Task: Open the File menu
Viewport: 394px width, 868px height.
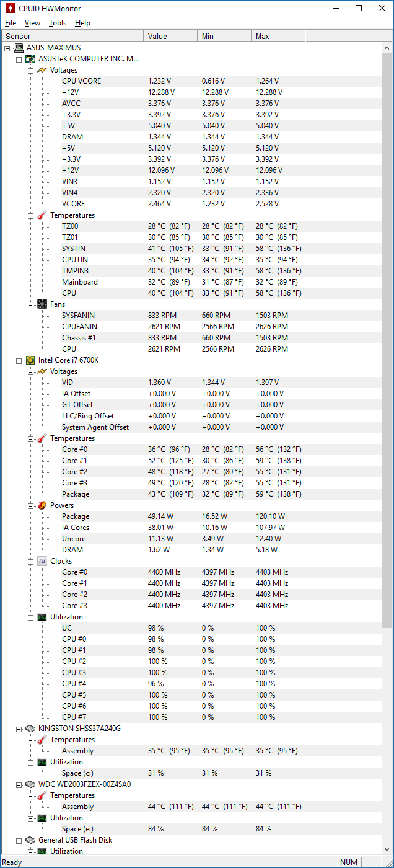Action: point(11,23)
